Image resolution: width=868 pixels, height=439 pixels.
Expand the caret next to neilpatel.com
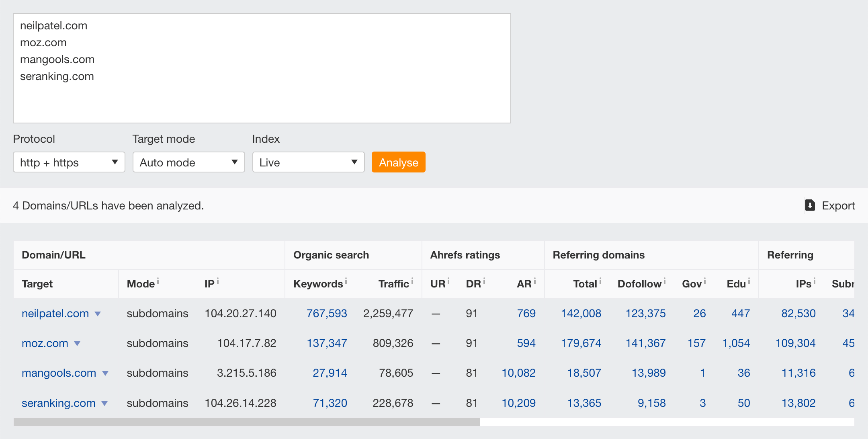98,314
